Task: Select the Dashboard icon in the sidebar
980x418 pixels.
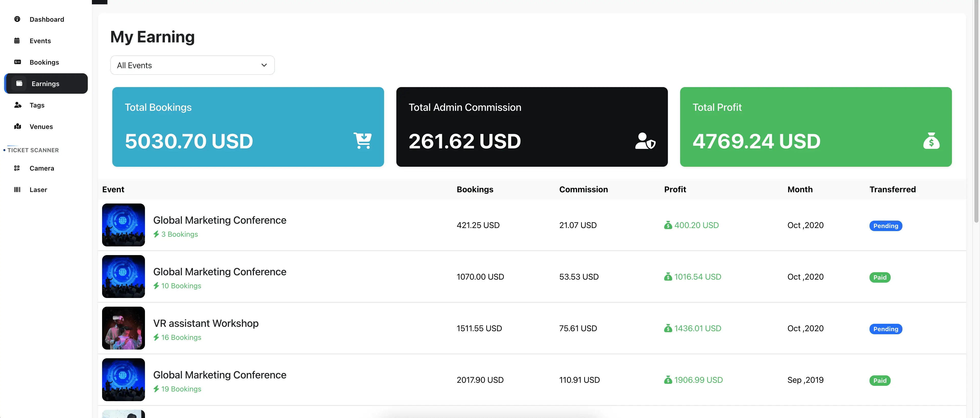Action: [x=18, y=19]
